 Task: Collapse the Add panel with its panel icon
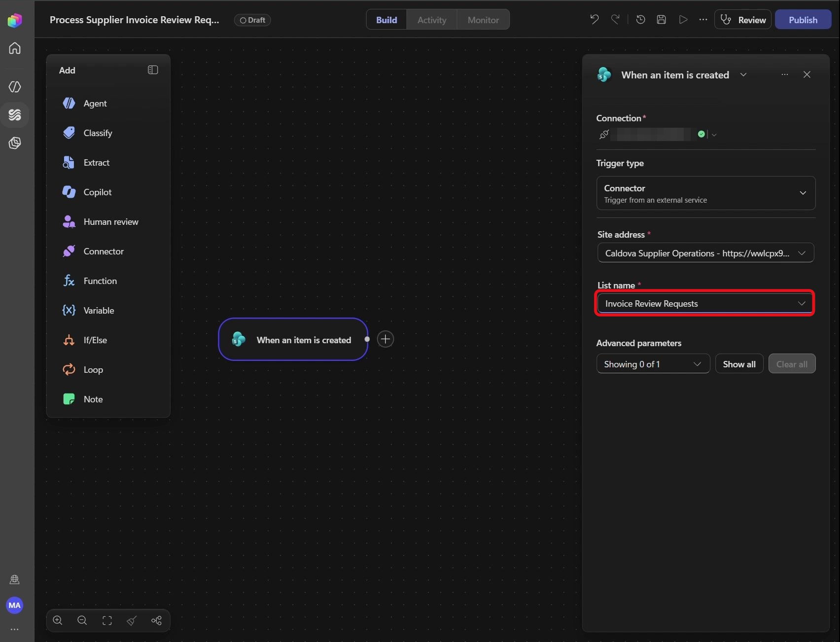(153, 70)
